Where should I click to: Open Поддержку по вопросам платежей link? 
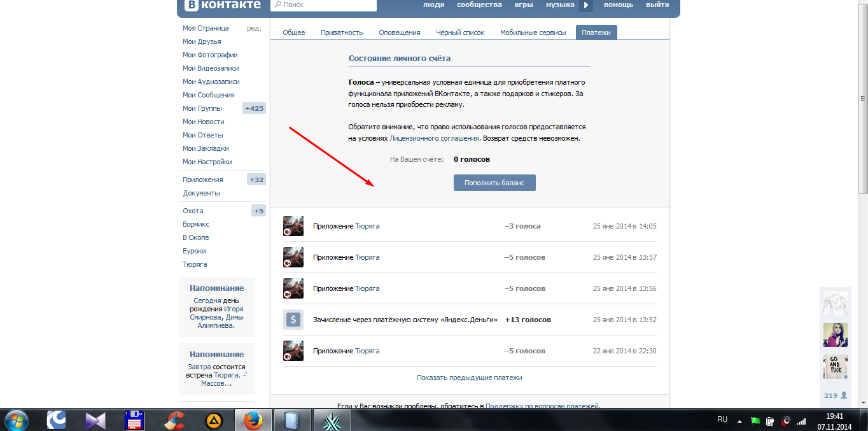542,406
